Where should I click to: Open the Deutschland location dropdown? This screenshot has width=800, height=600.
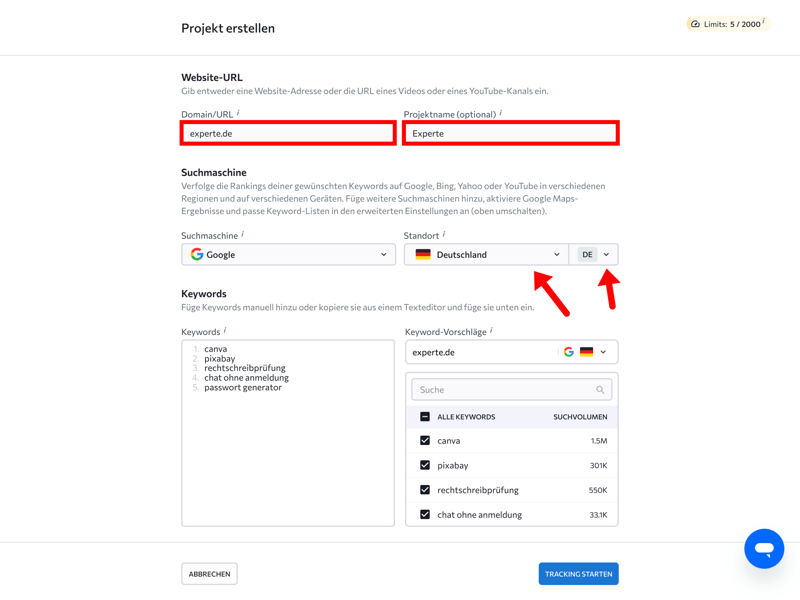pyautogui.click(x=486, y=255)
